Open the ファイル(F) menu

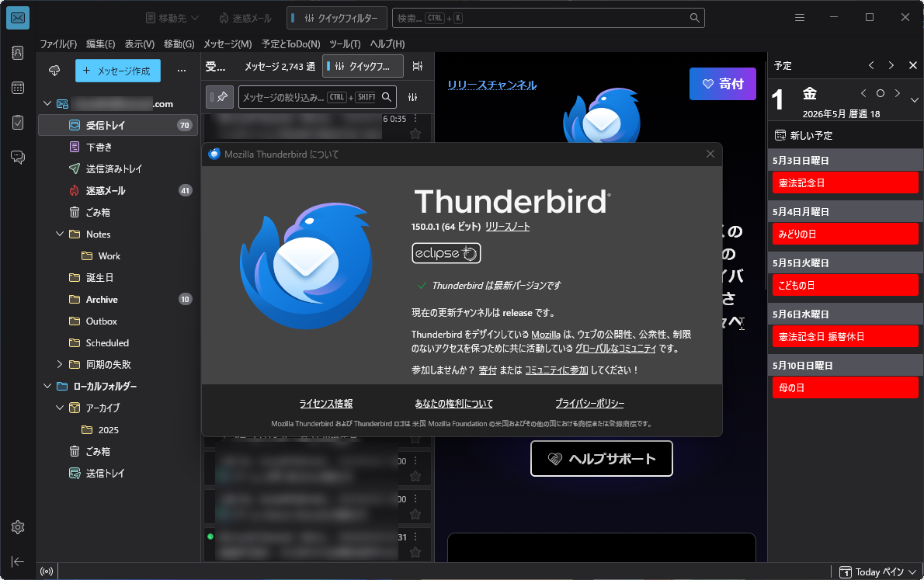tap(58, 44)
